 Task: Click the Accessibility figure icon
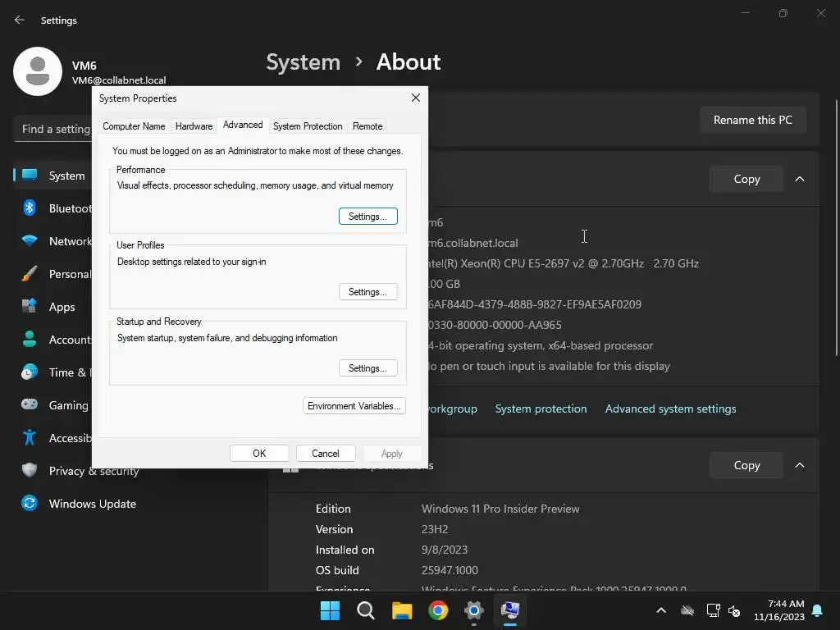coord(30,438)
